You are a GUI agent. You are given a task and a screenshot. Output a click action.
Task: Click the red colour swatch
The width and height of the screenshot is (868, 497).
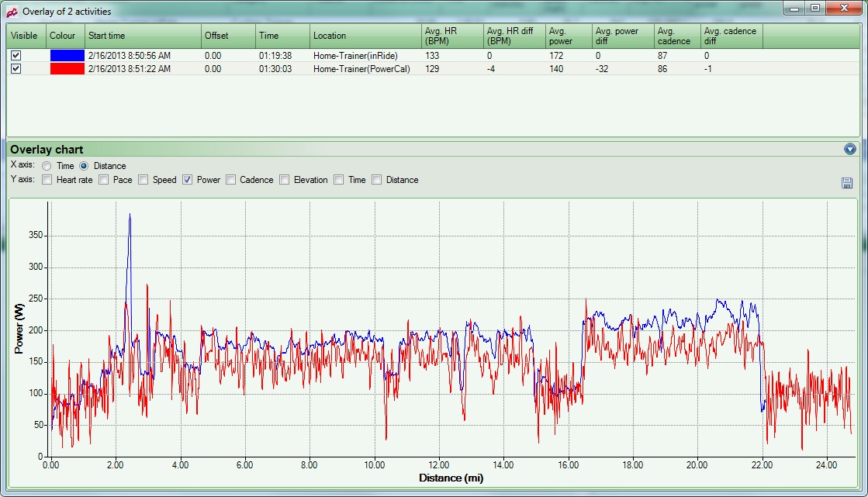pyautogui.click(x=66, y=69)
